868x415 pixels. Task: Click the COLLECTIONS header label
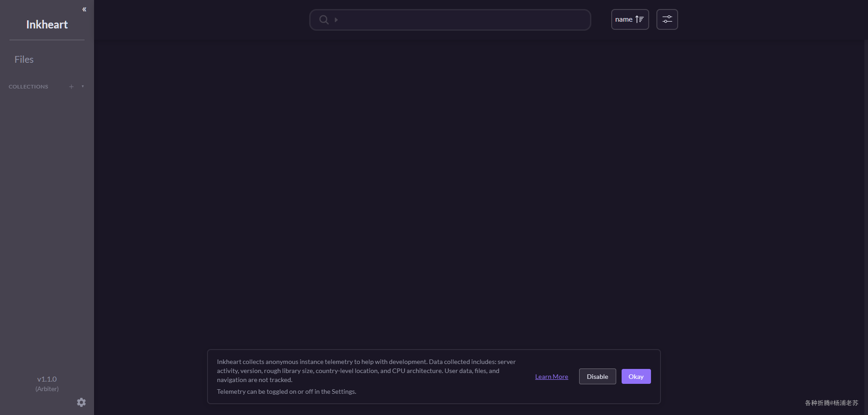(28, 87)
